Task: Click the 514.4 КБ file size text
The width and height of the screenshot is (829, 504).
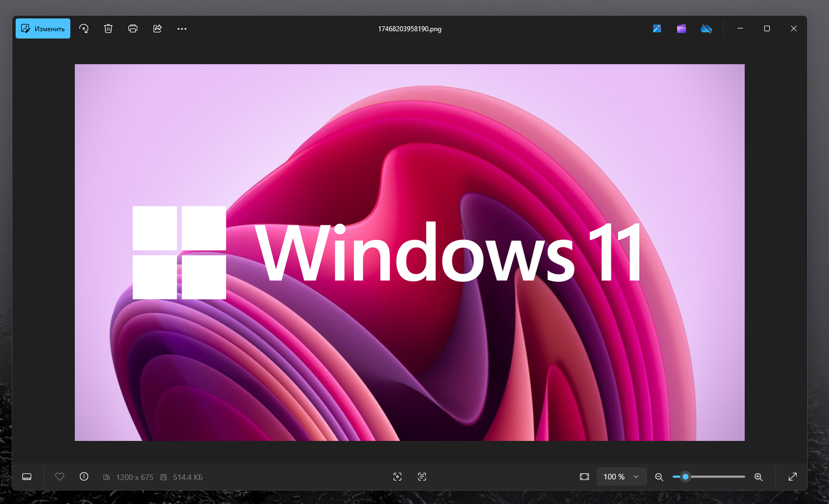Action: 188,477
